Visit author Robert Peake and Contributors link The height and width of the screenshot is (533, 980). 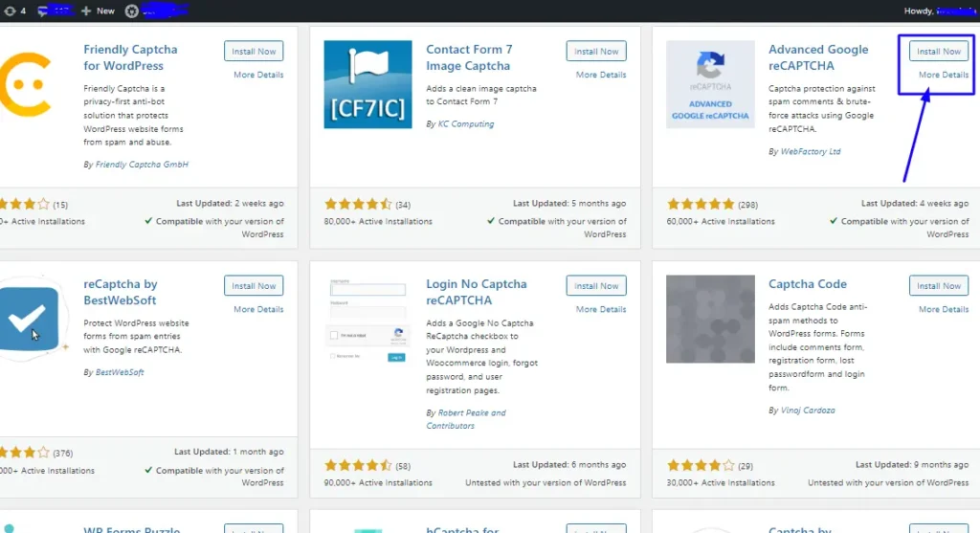point(466,419)
